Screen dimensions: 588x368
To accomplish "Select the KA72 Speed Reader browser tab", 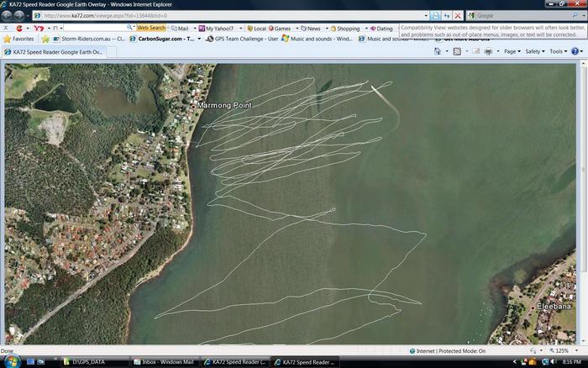I will click(59, 51).
